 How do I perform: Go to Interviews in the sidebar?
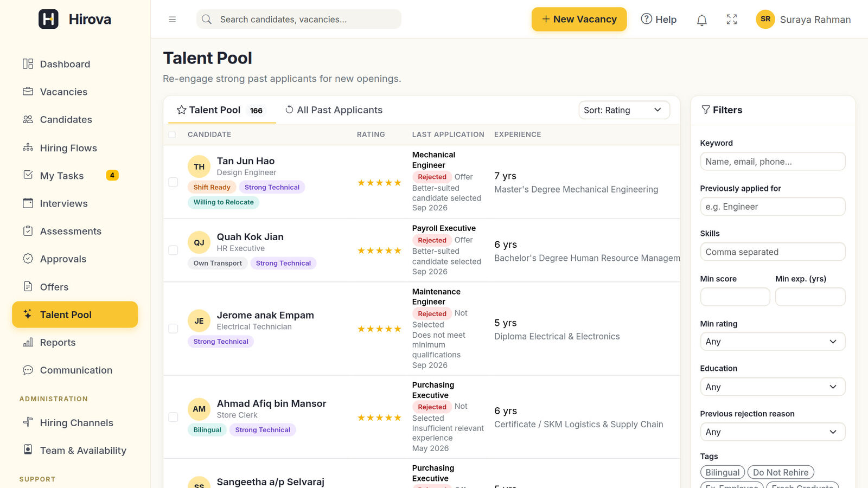point(75,203)
